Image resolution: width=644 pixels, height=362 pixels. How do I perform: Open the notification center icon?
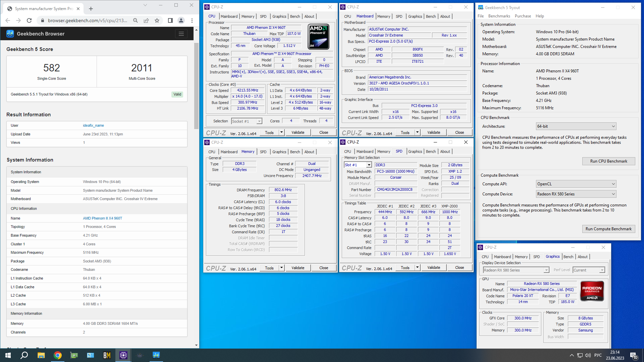634,356
